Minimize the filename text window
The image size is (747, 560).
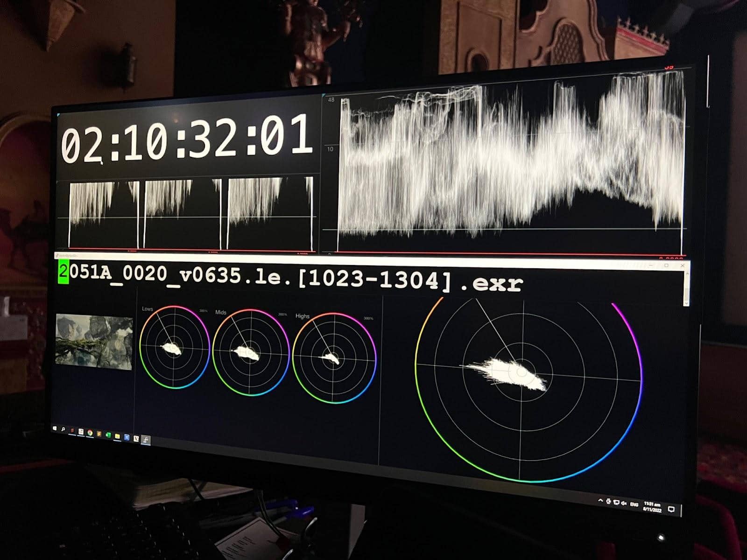point(651,265)
